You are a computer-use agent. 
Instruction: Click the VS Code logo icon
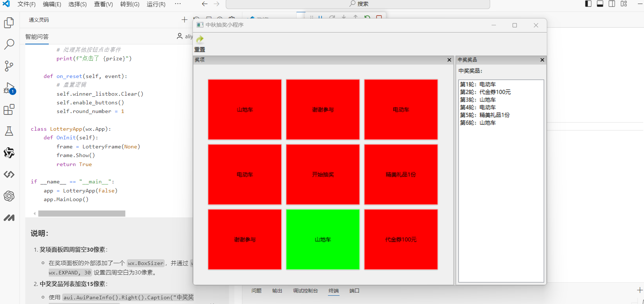click(x=7, y=4)
